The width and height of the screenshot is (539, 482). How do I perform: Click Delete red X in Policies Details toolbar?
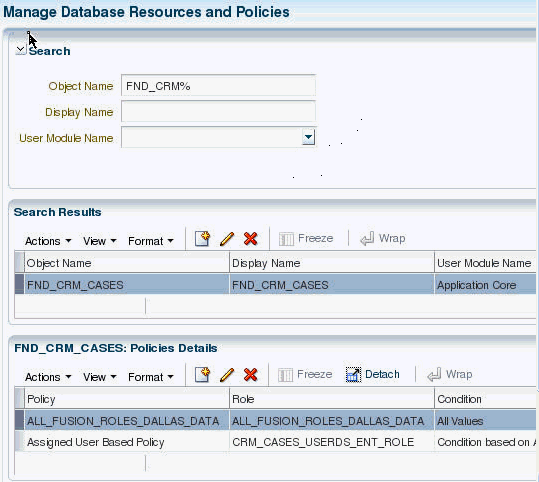pos(251,374)
